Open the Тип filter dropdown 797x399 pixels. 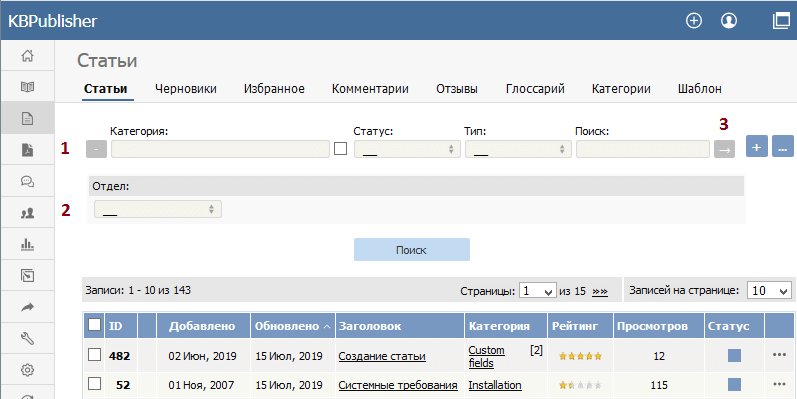(x=518, y=149)
